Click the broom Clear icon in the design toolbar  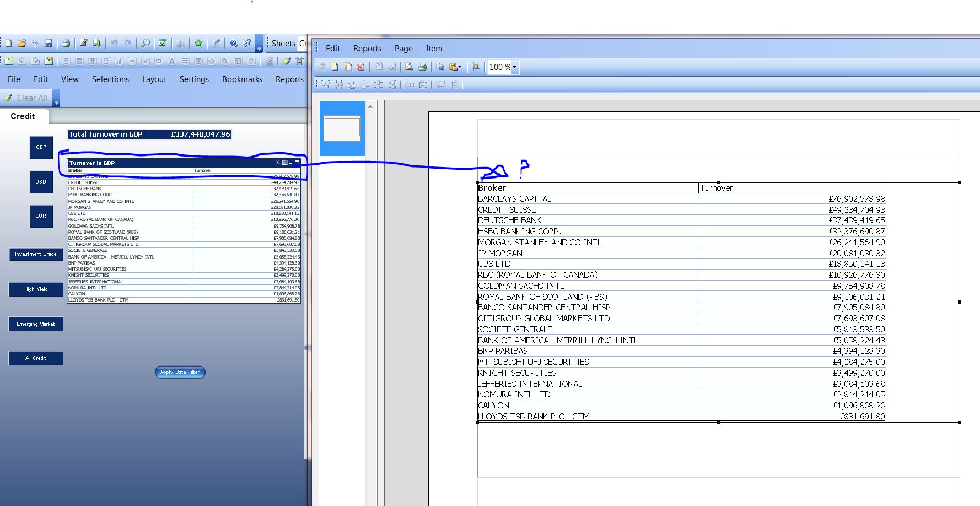(287, 61)
